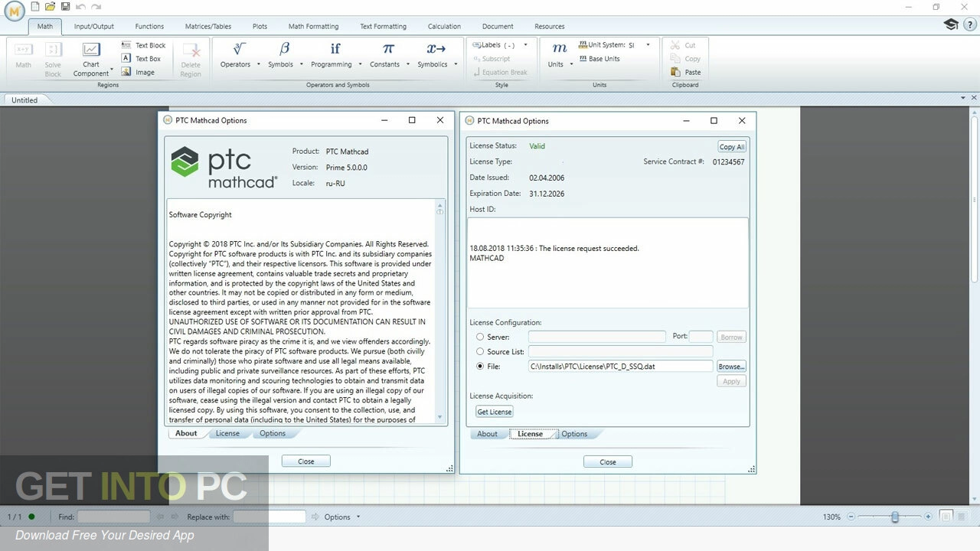The width and height of the screenshot is (980, 551).
Task: Open the Plots ribbon tab
Action: (x=260, y=26)
